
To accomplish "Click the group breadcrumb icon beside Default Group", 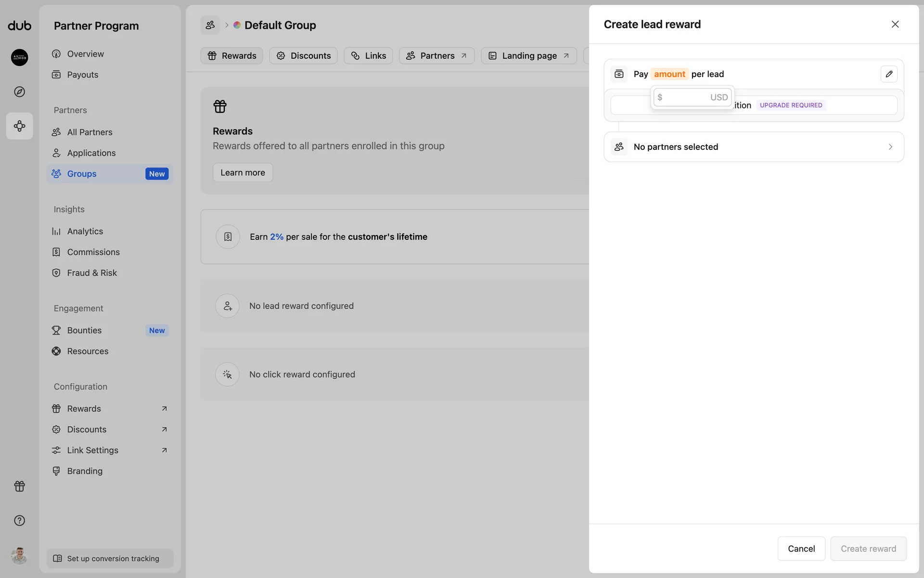I will click(x=210, y=25).
